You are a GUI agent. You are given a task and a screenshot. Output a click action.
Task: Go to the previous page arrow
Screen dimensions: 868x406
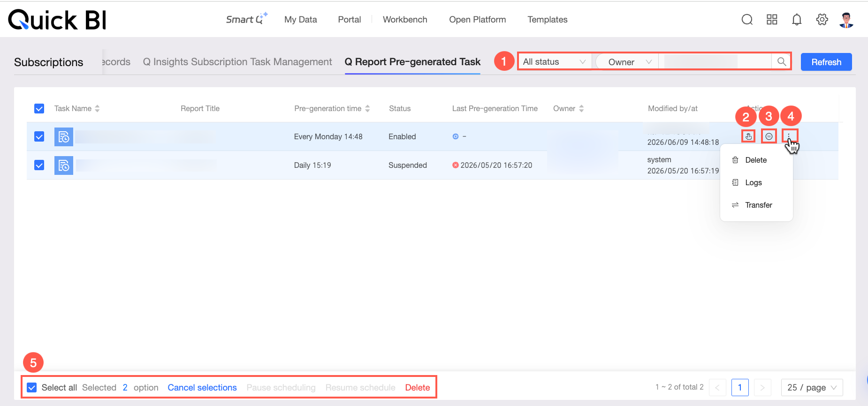(x=717, y=387)
